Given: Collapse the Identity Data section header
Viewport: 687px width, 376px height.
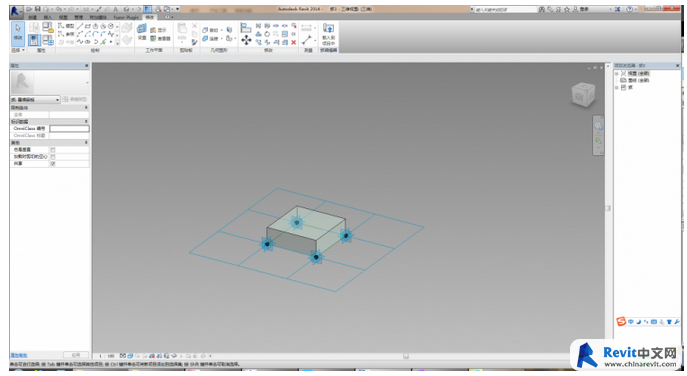Looking at the screenshot, I should pos(50,121).
